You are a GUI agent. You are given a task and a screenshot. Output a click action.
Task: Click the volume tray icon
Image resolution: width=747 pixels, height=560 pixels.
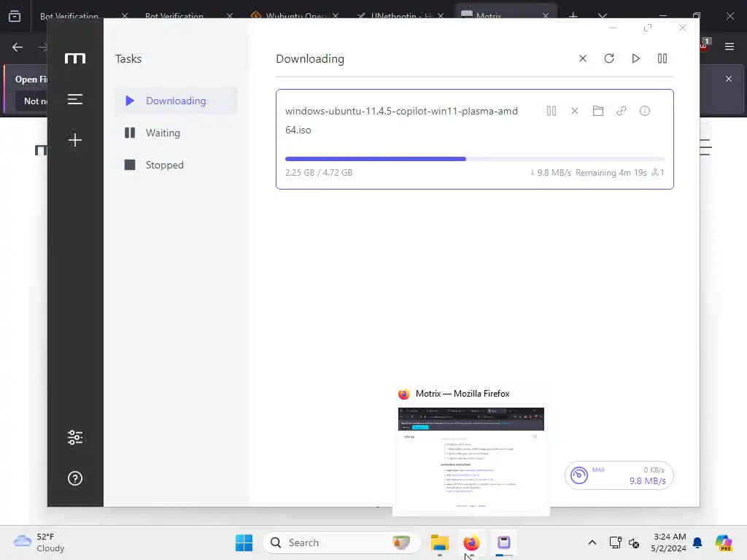tap(634, 542)
